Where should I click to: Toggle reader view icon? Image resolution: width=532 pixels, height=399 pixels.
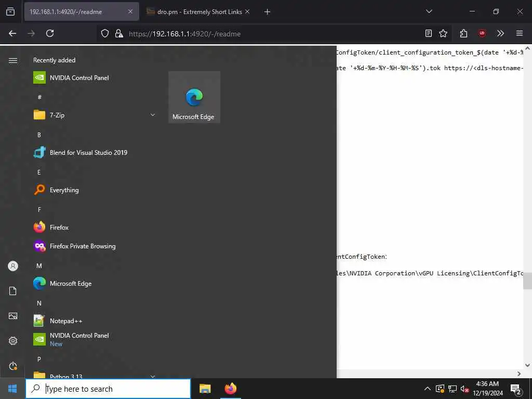click(429, 33)
